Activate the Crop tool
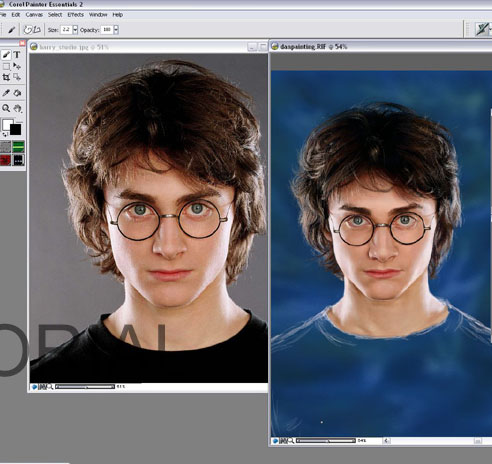The width and height of the screenshot is (492, 464). (x=6, y=77)
